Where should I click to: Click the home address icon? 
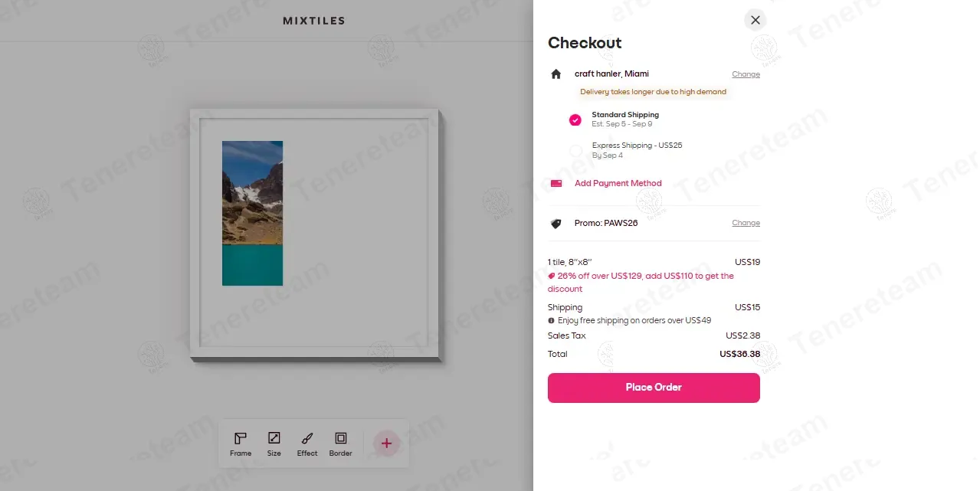[556, 74]
